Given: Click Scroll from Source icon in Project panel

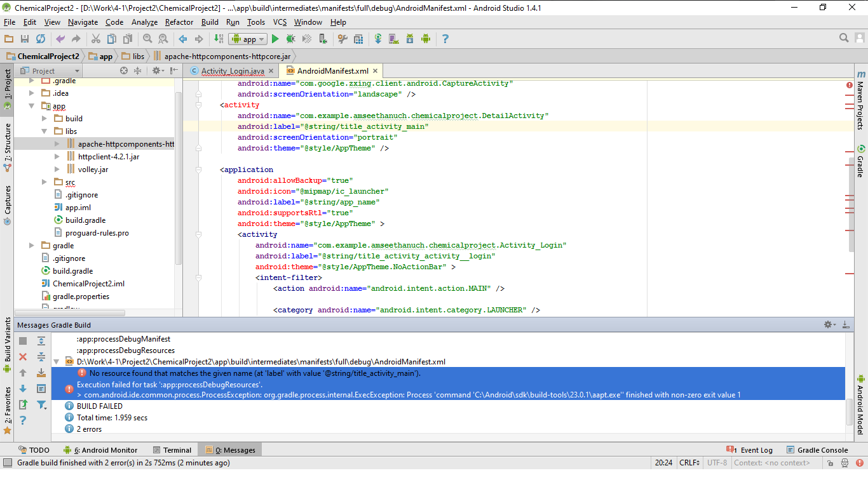Looking at the screenshot, I should click(x=124, y=70).
